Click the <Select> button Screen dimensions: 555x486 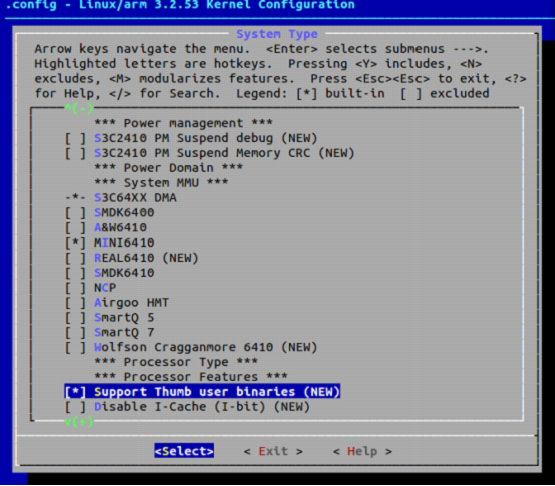[184, 451]
